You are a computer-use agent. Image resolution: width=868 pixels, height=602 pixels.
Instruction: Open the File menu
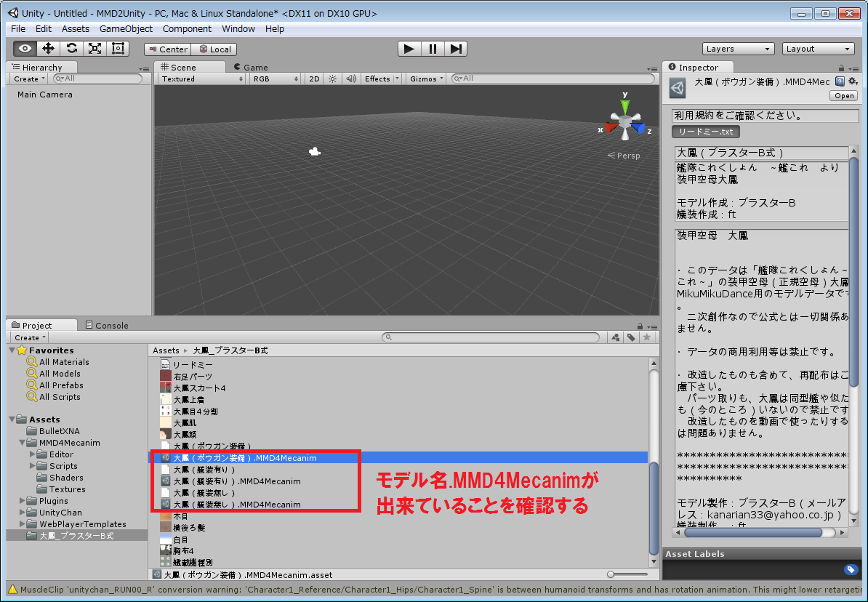click(x=18, y=29)
